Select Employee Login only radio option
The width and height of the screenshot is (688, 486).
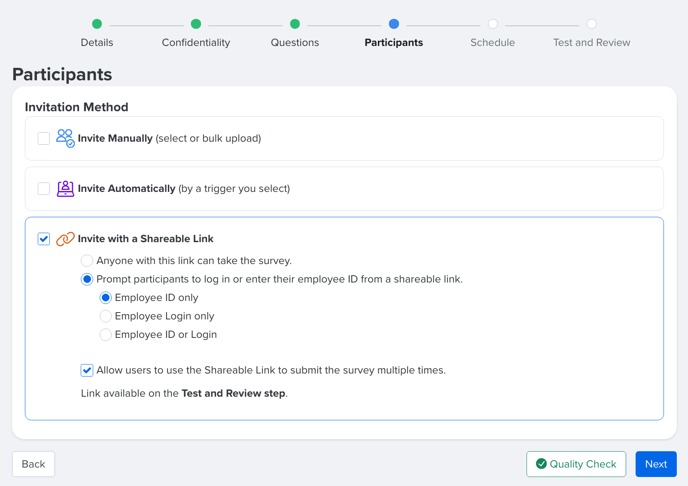(x=105, y=316)
